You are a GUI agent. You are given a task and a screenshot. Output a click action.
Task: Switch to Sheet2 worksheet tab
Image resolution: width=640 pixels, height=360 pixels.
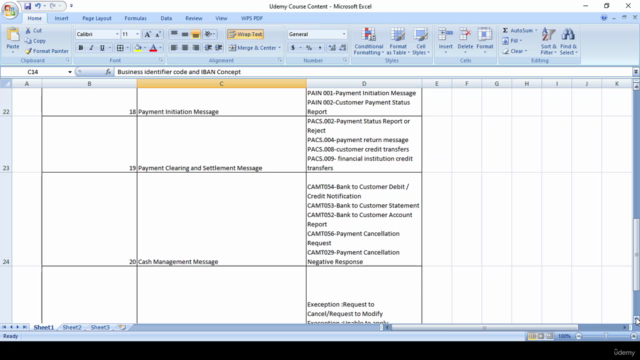coord(72,327)
